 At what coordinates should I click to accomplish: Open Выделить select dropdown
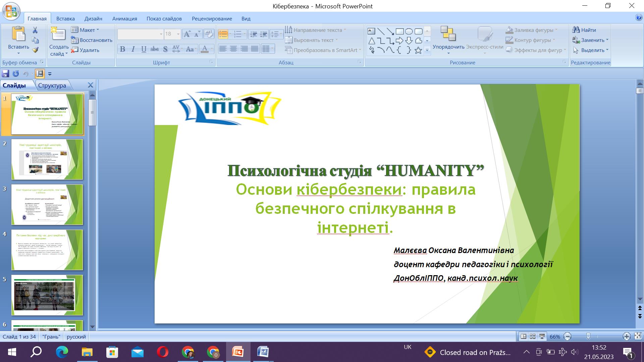591,50
